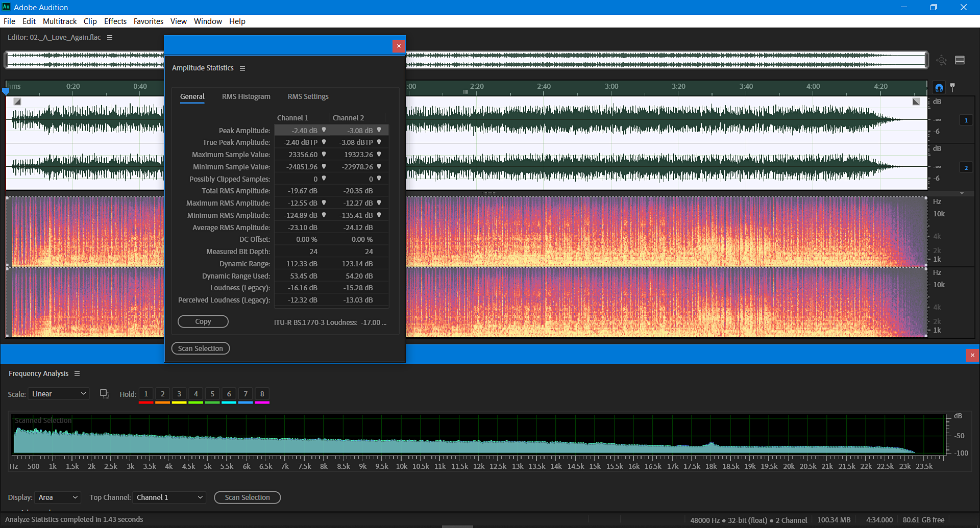This screenshot has height=528, width=980.
Task: Toggle Hold snapshot 1 in Frequency Analysis
Action: pyautogui.click(x=145, y=394)
